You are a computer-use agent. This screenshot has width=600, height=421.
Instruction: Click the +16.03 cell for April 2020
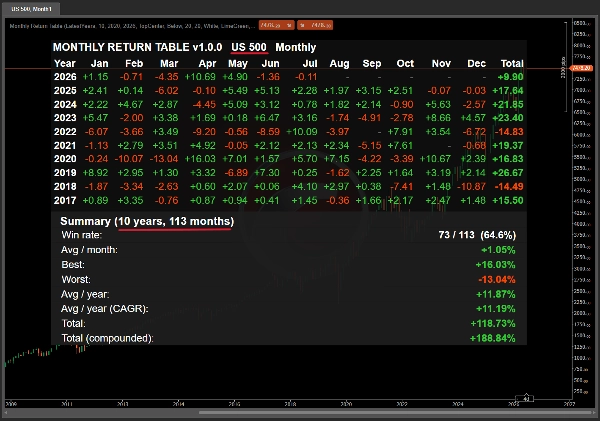coord(200,159)
